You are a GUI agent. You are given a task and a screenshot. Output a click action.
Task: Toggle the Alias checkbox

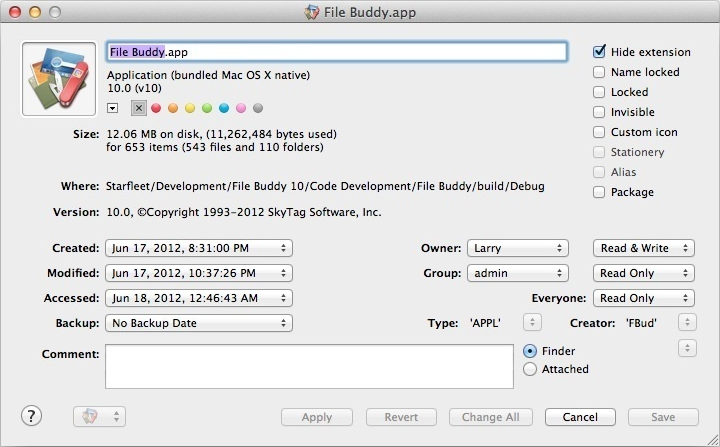(x=599, y=172)
